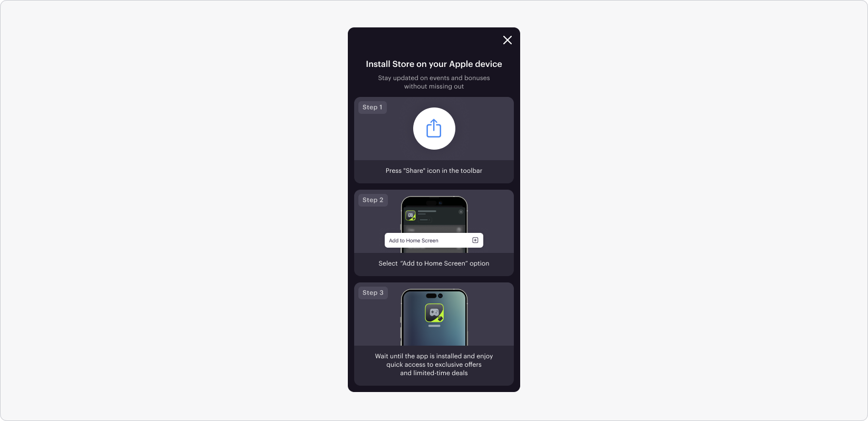Click the green app icon in Step 2 phone
The height and width of the screenshot is (421, 868).
pyautogui.click(x=411, y=215)
